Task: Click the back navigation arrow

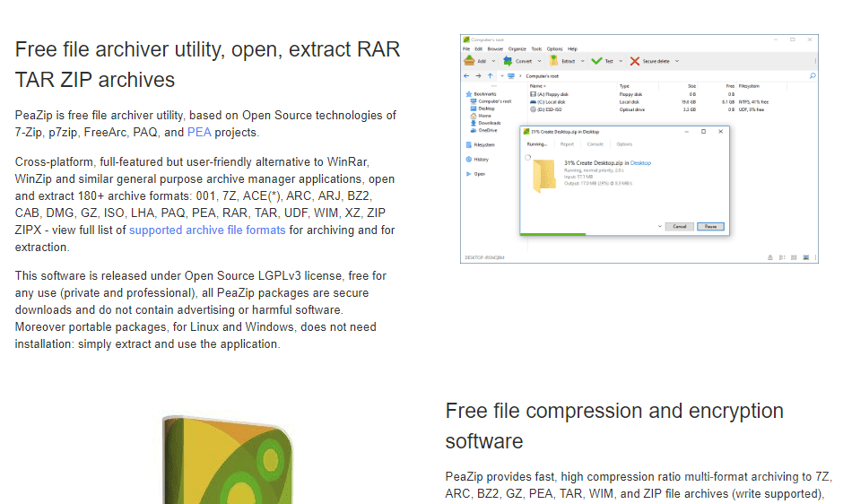Action: (x=467, y=76)
